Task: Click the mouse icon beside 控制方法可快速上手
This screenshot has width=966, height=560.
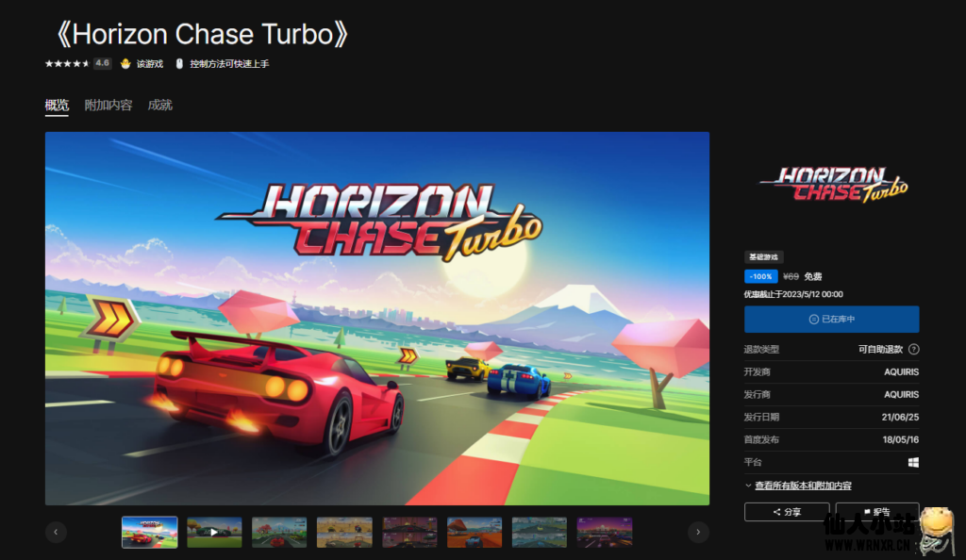Action: pos(179,63)
